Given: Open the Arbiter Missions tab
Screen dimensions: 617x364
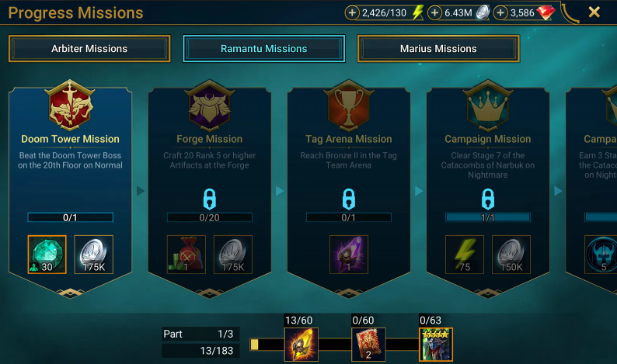Looking at the screenshot, I should click(89, 49).
